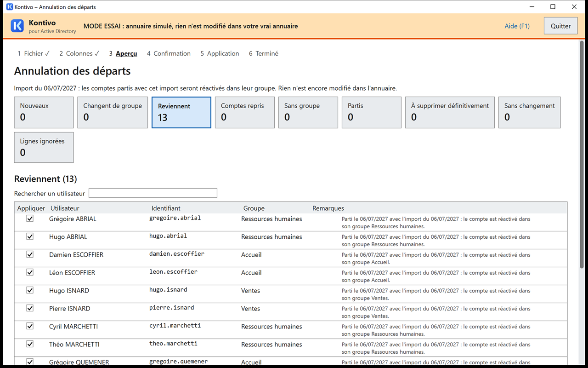
Task: Return to step 2 Colonnes
Action: click(x=79, y=53)
